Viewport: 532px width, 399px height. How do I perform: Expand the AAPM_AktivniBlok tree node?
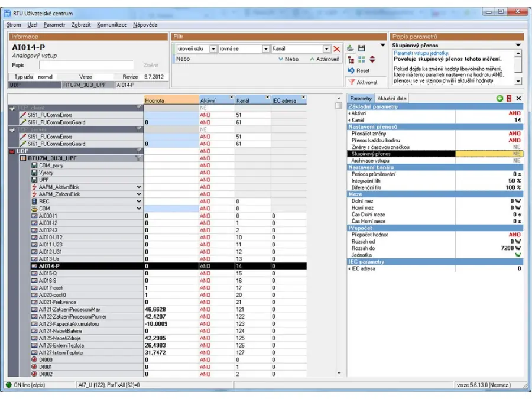tap(139, 187)
